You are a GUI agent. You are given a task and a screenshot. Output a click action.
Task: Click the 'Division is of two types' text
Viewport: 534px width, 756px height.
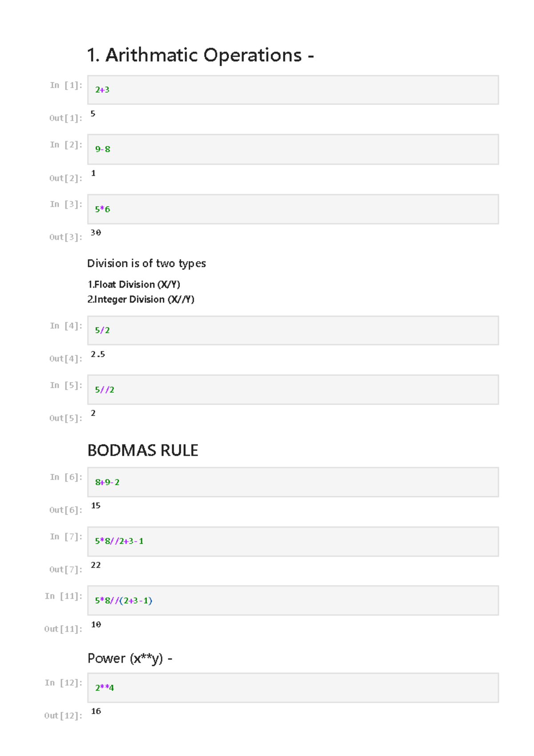(146, 264)
